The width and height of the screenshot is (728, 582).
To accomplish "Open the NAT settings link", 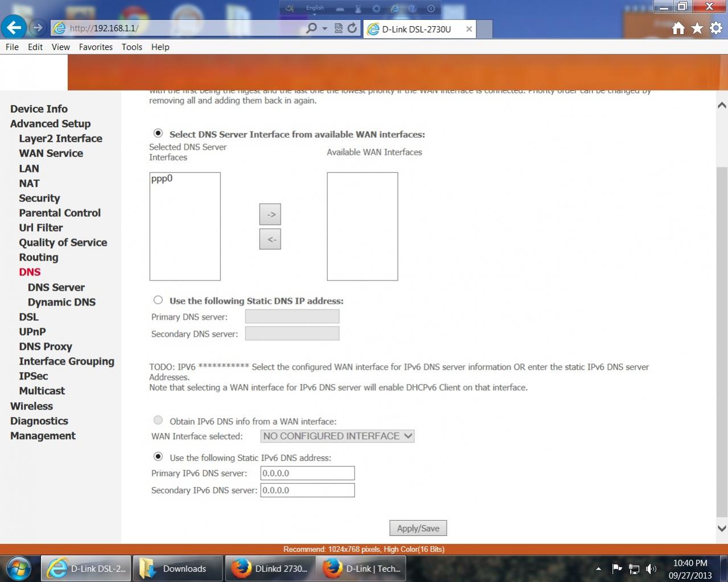I will (29, 184).
